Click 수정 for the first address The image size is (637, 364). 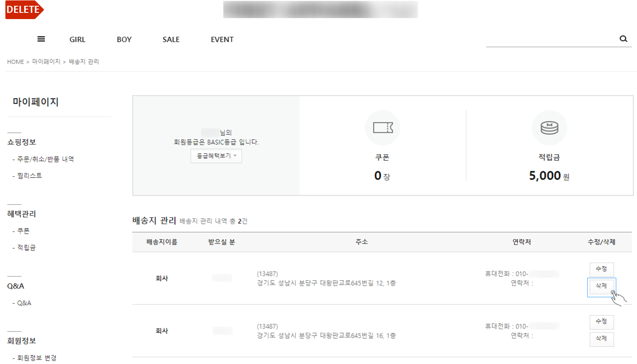coord(601,269)
